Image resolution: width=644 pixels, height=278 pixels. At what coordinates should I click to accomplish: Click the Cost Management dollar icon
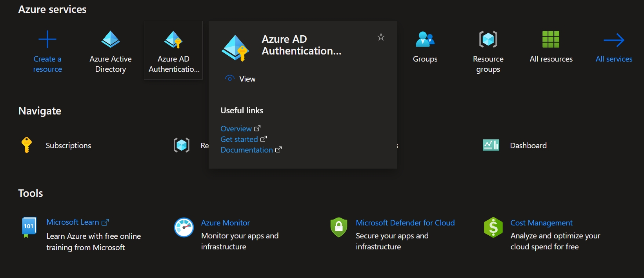coord(493,227)
